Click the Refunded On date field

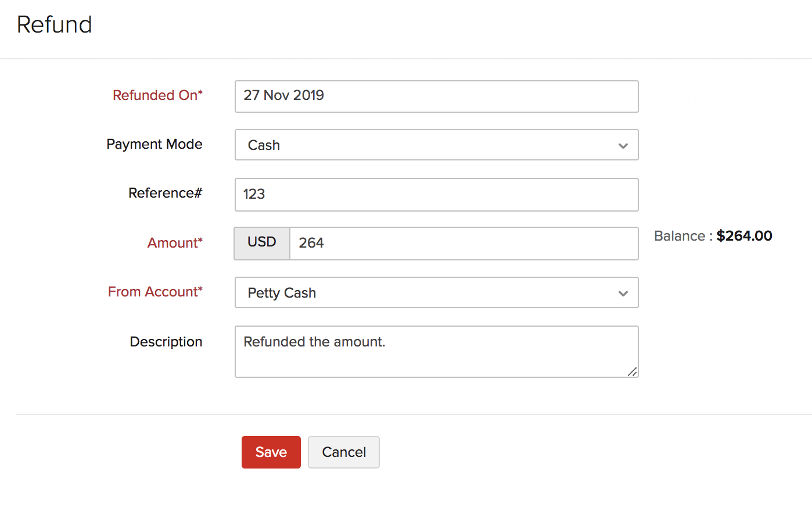point(436,96)
